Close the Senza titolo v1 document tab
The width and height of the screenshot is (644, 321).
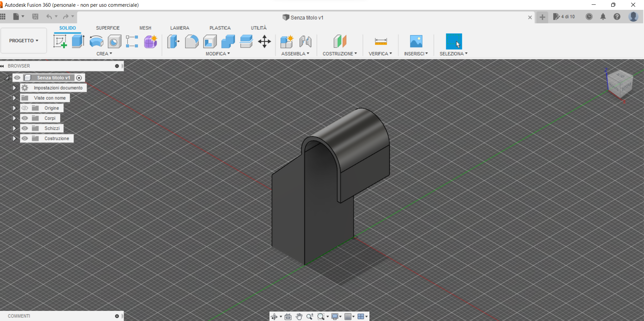(x=530, y=18)
